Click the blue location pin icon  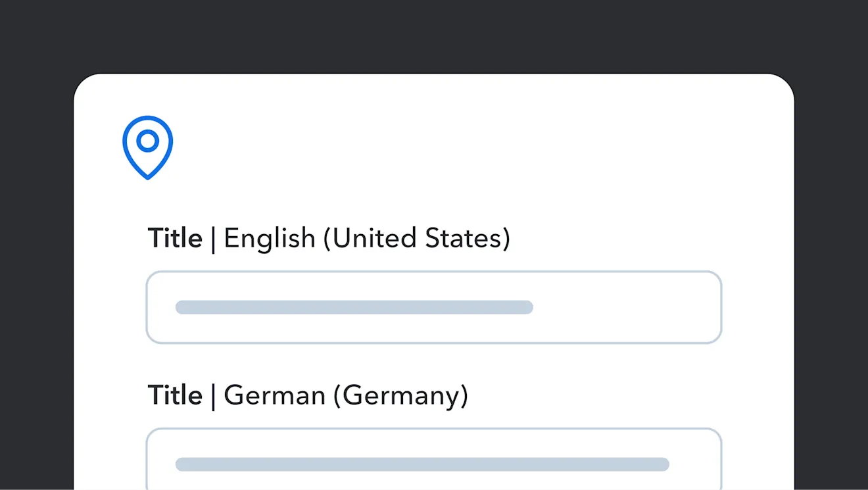pos(147,147)
